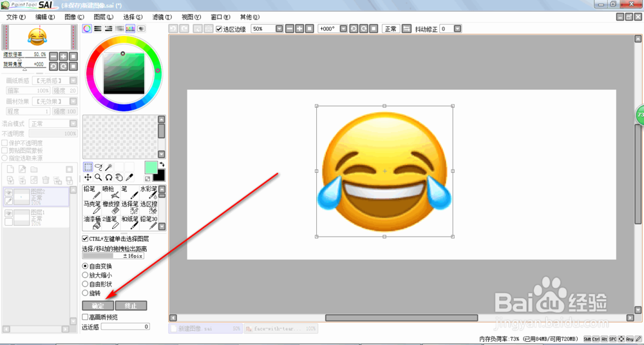Viewport: 644px width, 345px height.
Task: Open the 50% zoom dropdown
Action: click(279, 29)
